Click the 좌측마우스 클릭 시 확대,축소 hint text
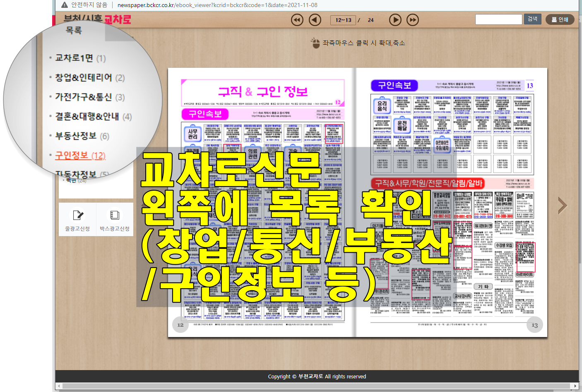582x392 pixels. pyautogui.click(x=363, y=43)
